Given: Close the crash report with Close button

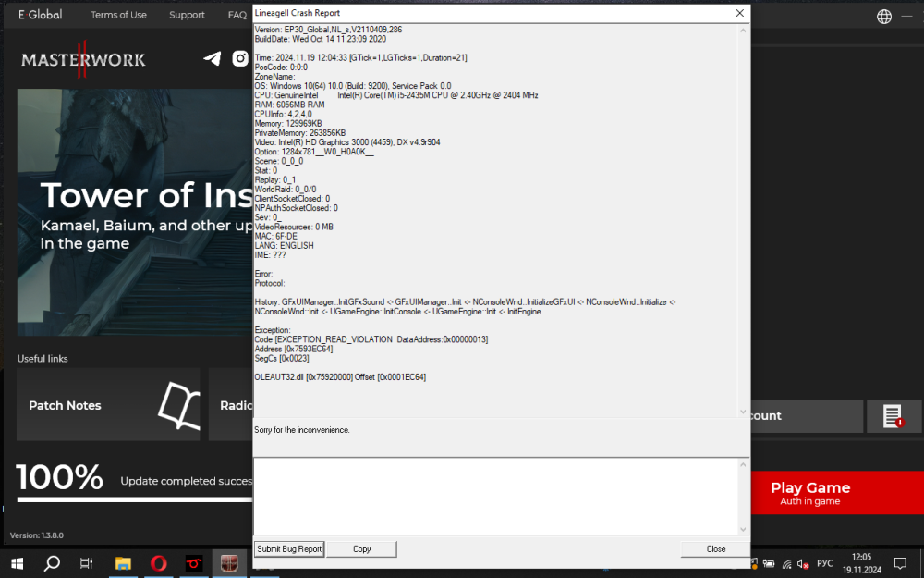Looking at the screenshot, I should click(x=715, y=548).
